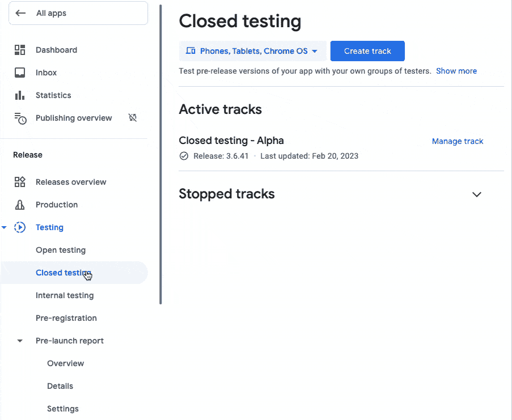Screen dimensions: 512x420
Task: Click the Releases overview grid icon
Action: [20, 182]
